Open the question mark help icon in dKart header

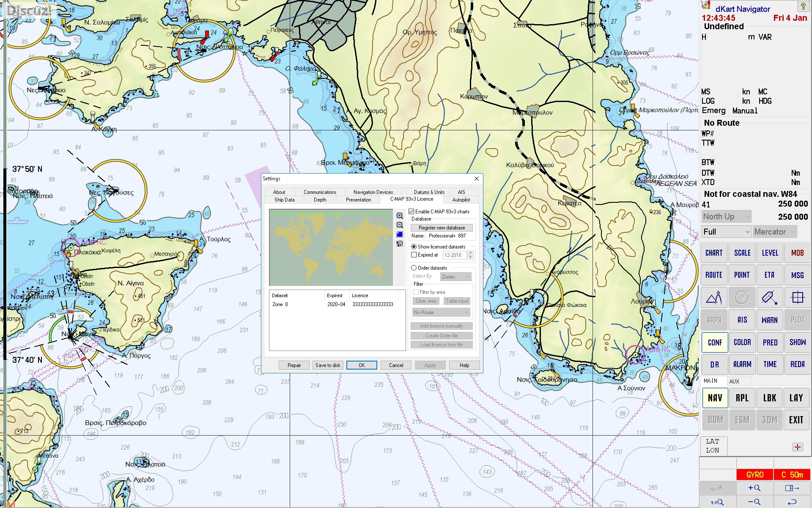[x=803, y=6]
